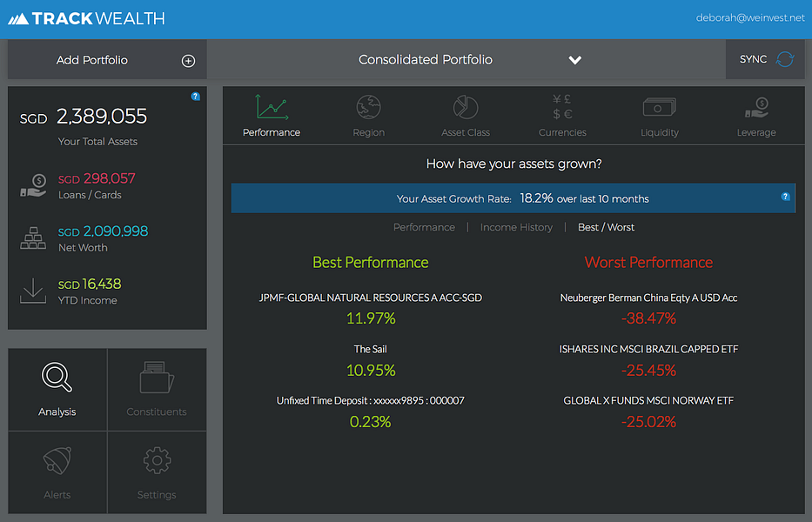Screen dimensions: 812x522
Task: Click the 18.2% asset growth rate figure
Action: [536, 198]
